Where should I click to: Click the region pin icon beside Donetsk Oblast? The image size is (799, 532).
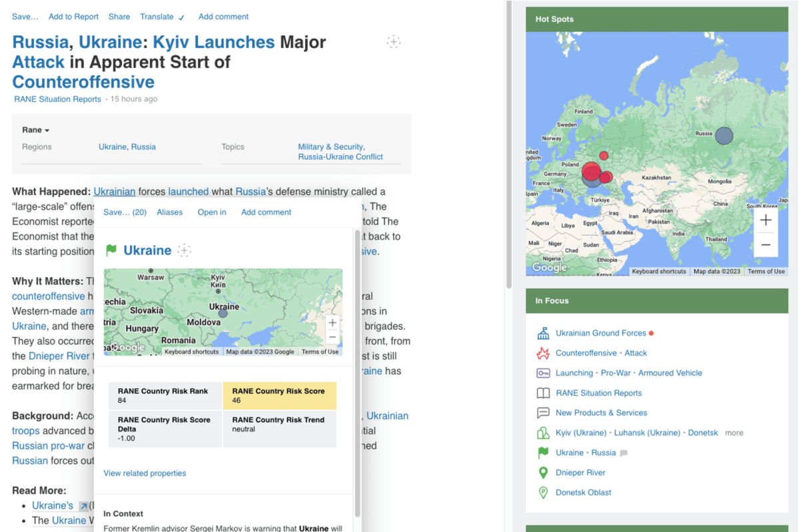coord(543,493)
